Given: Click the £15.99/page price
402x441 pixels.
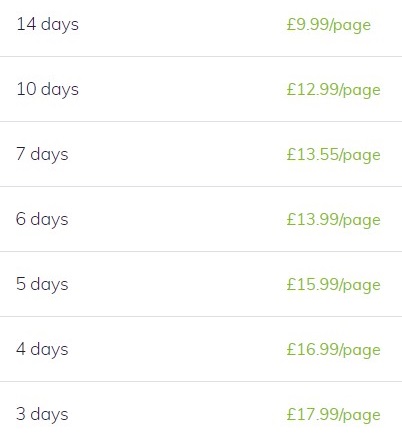Looking at the screenshot, I should click(x=334, y=285).
